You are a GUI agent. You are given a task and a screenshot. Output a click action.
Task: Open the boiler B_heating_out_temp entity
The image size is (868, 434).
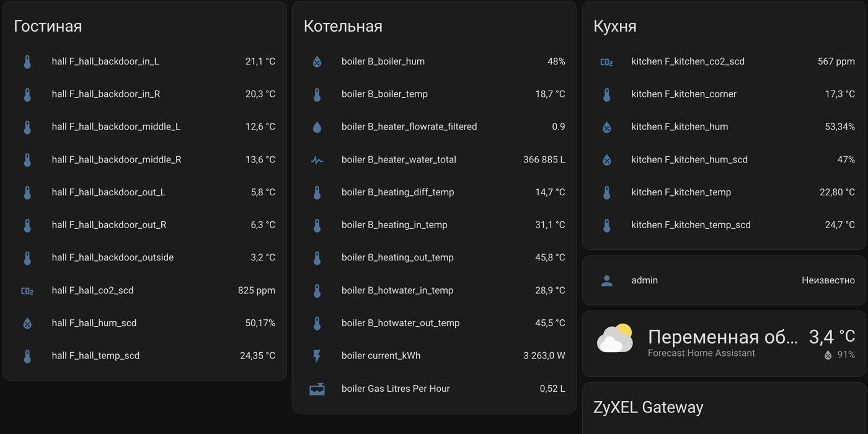397,257
